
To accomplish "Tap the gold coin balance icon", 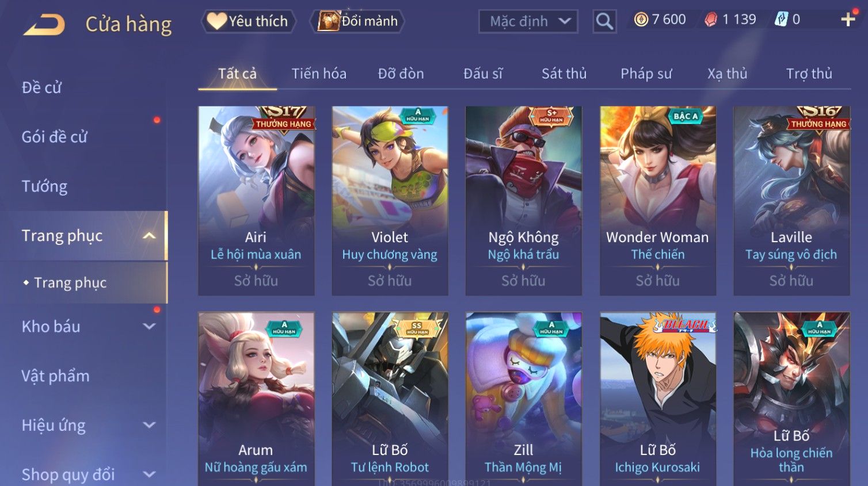I will point(641,20).
